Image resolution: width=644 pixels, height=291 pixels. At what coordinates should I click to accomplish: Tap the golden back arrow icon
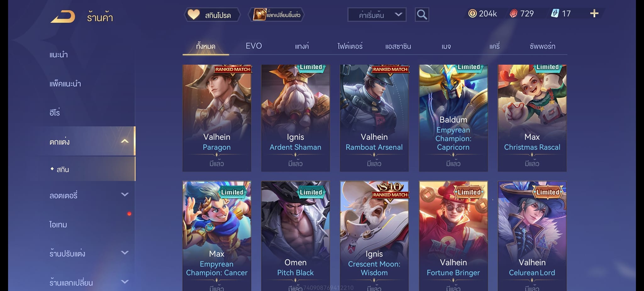pos(63,16)
